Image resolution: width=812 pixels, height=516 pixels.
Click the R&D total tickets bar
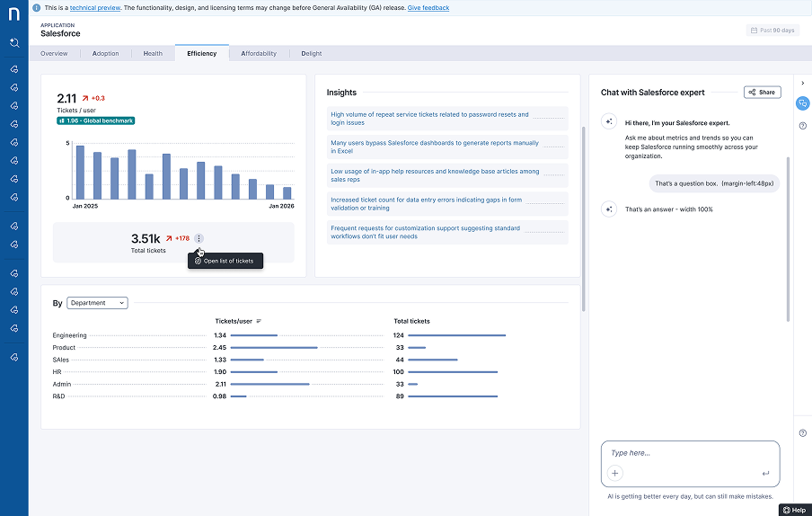click(x=453, y=396)
